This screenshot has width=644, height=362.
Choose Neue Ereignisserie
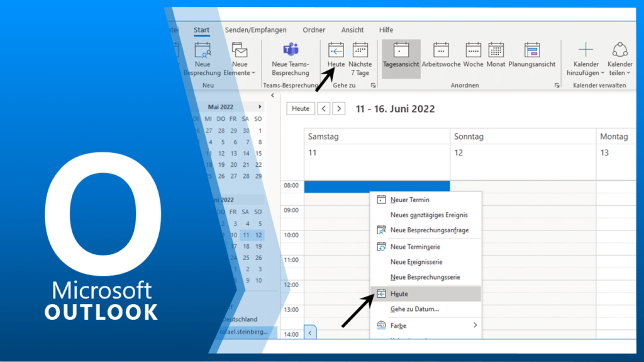[x=426, y=262]
